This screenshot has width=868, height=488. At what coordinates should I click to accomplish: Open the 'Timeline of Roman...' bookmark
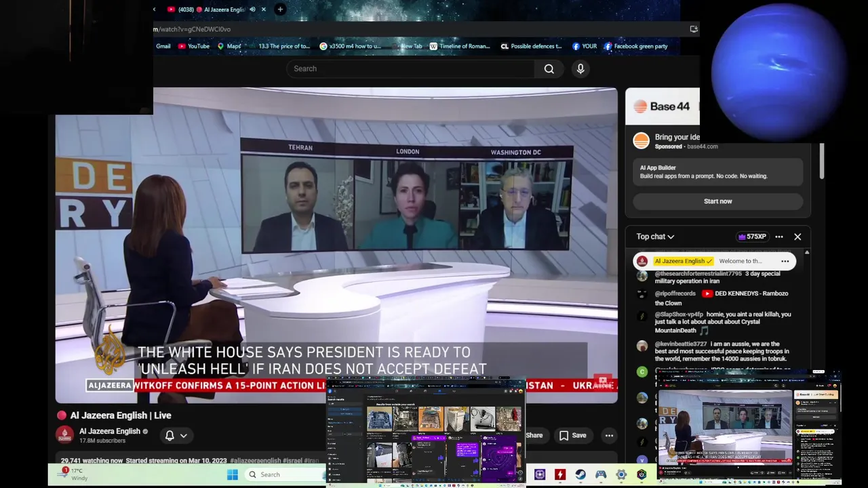[460, 46]
